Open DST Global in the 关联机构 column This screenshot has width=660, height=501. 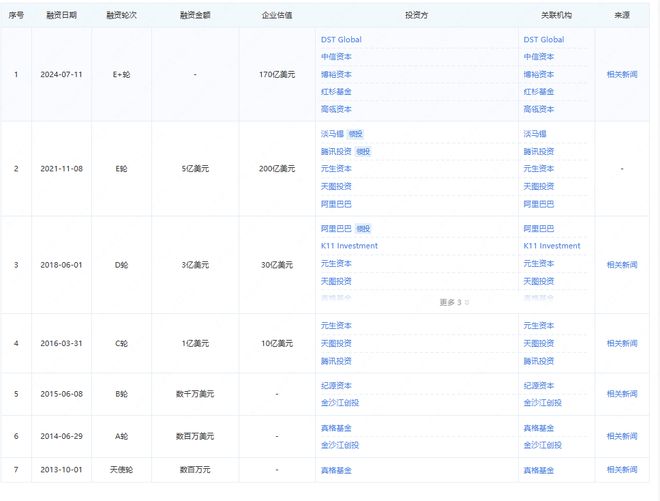click(543, 40)
